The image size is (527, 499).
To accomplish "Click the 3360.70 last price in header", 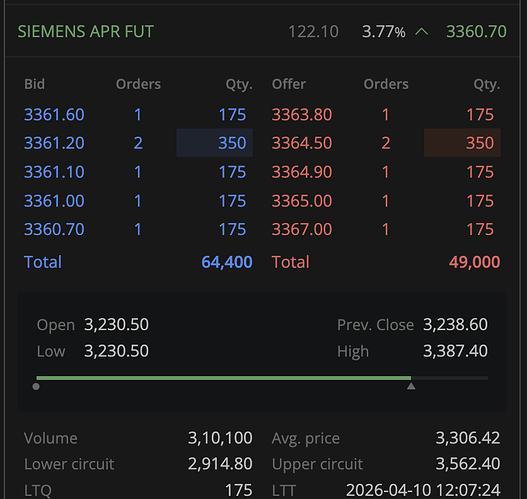I will point(476,32).
